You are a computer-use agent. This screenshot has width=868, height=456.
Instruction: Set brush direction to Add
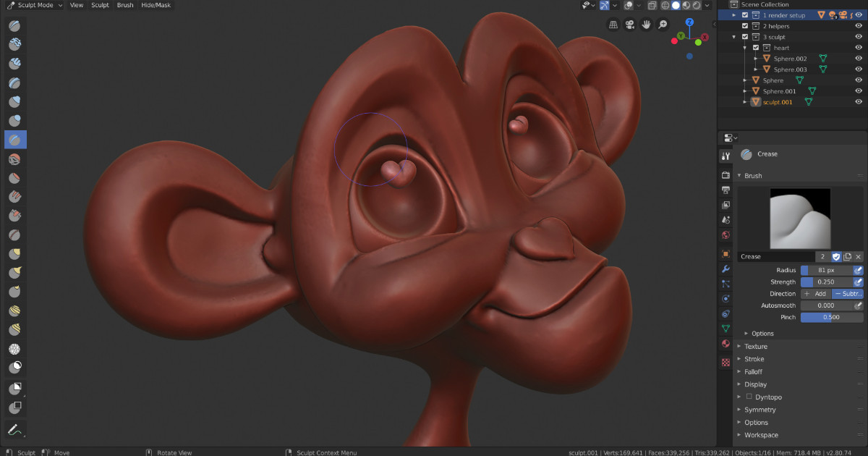(815, 294)
